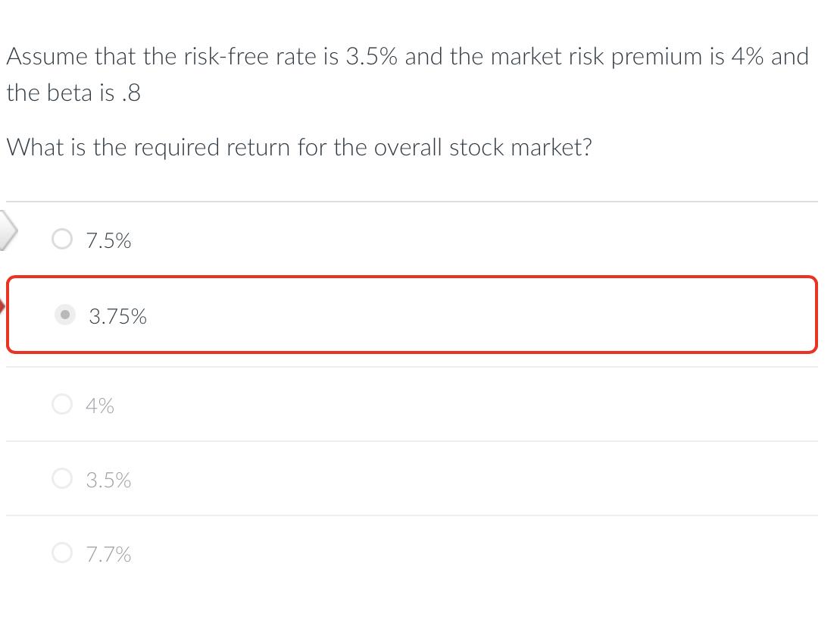The width and height of the screenshot is (840, 617).
Task: Click the 7.7% answer label
Action: click(x=108, y=554)
